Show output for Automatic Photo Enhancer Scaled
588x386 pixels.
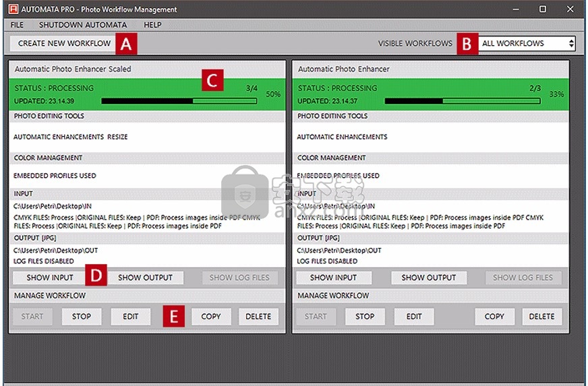click(146, 278)
